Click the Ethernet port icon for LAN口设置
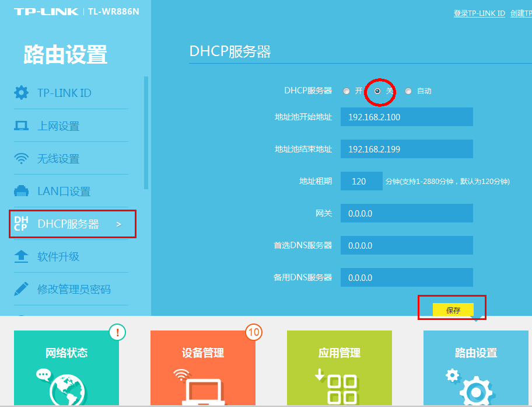Screen dimensions: 532x407 [x=21, y=191]
